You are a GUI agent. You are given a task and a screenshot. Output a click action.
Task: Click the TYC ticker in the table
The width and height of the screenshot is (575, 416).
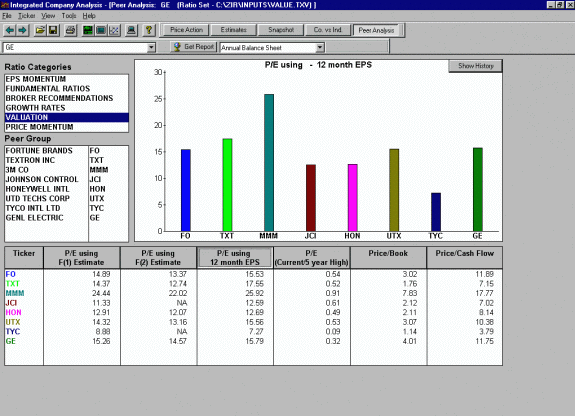[x=12, y=331]
